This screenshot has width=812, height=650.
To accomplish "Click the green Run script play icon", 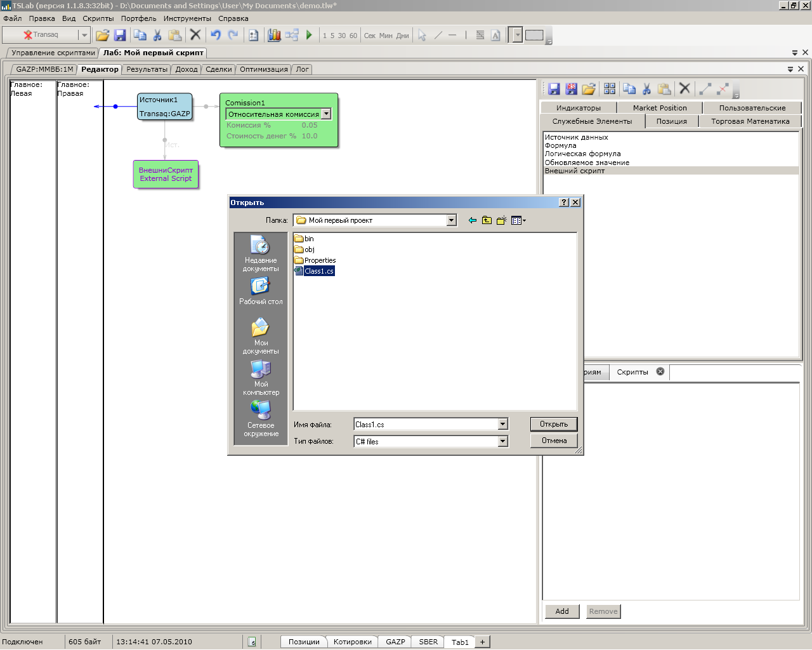I will point(309,35).
